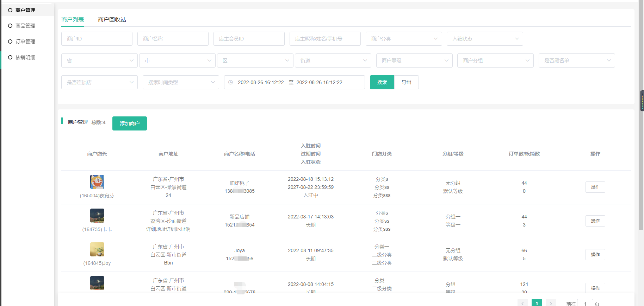Viewport: 644px width, 306px height.
Task: Click the avatar of merchant 夜宵芬
Action: [97, 182]
